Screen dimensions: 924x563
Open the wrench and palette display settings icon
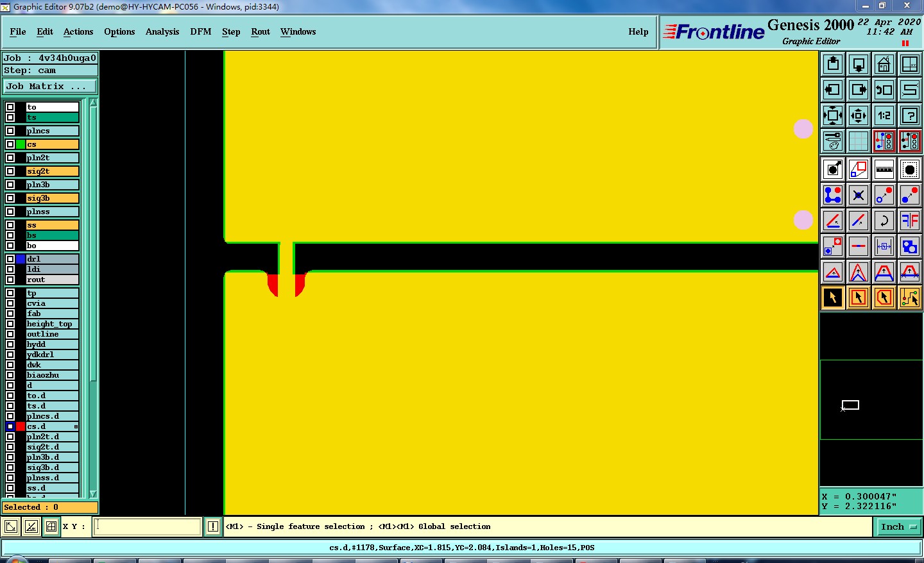833,141
